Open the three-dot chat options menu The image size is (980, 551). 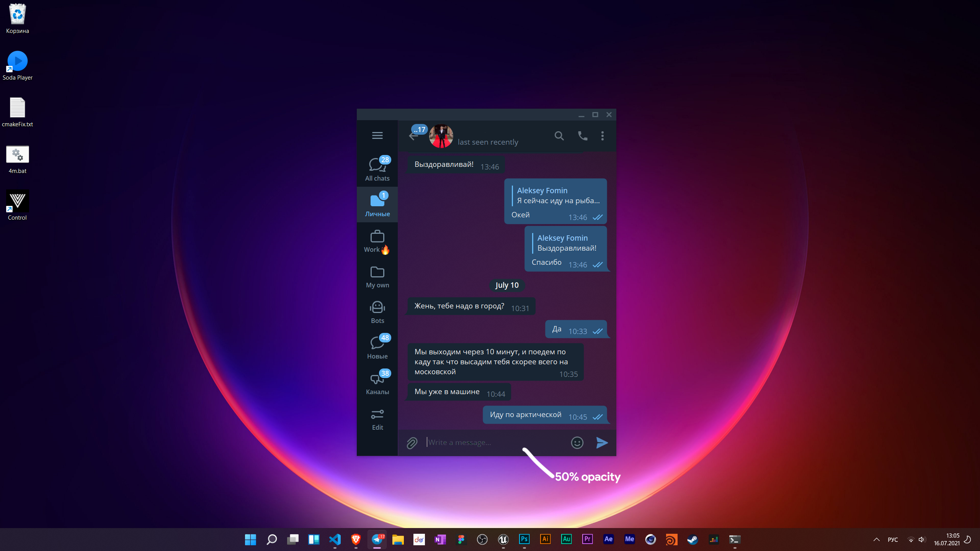click(602, 136)
